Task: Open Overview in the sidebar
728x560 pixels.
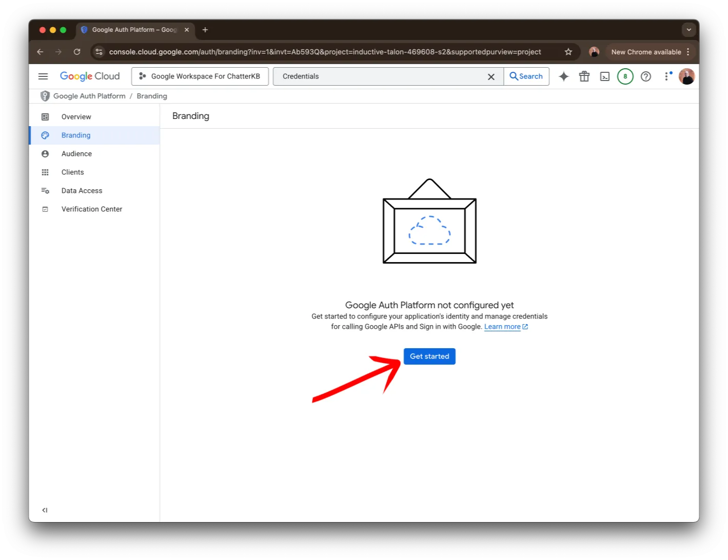Action: (94, 117)
